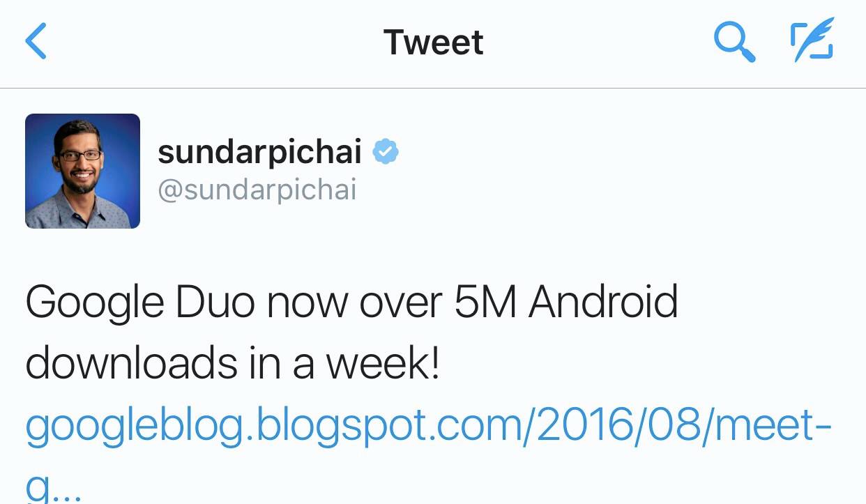Click the Tweet title in the header bar
This screenshot has height=504, width=866.
click(432, 42)
